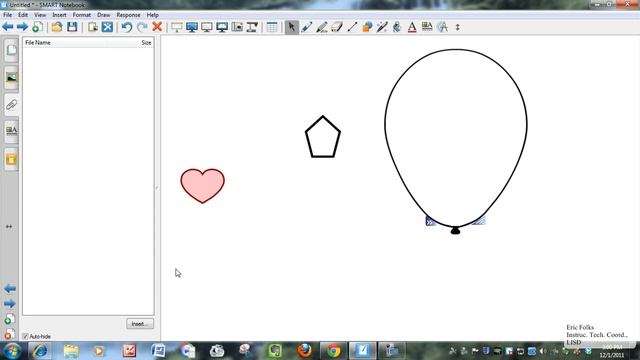Viewport: 640px width, 360px height.
Task: Go to the previous page using toolbar arrow
Action: tap(8, 27)
